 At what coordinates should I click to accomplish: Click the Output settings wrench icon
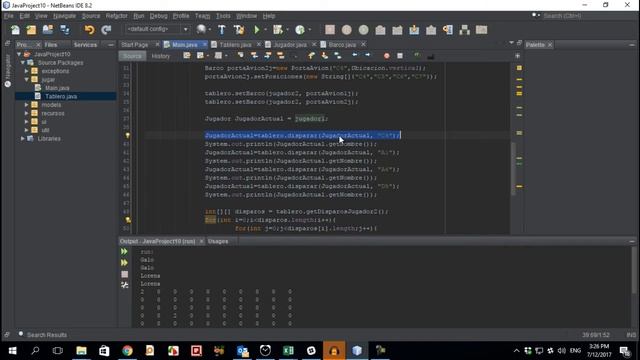[124, 285]
